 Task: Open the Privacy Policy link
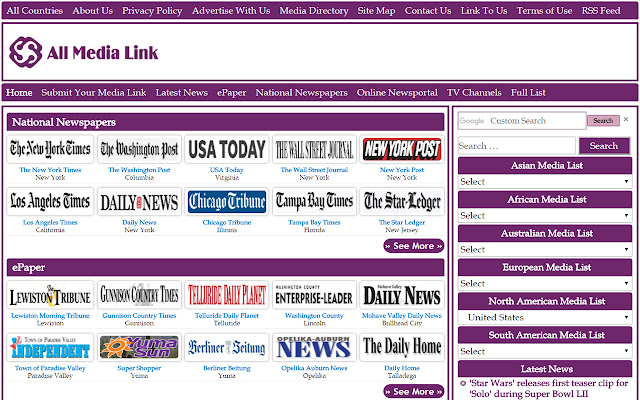tap(152, 11)
